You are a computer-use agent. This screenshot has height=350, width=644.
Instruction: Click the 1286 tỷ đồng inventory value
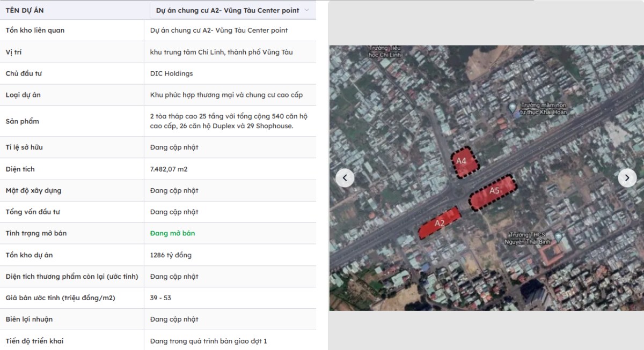(171, 255)
